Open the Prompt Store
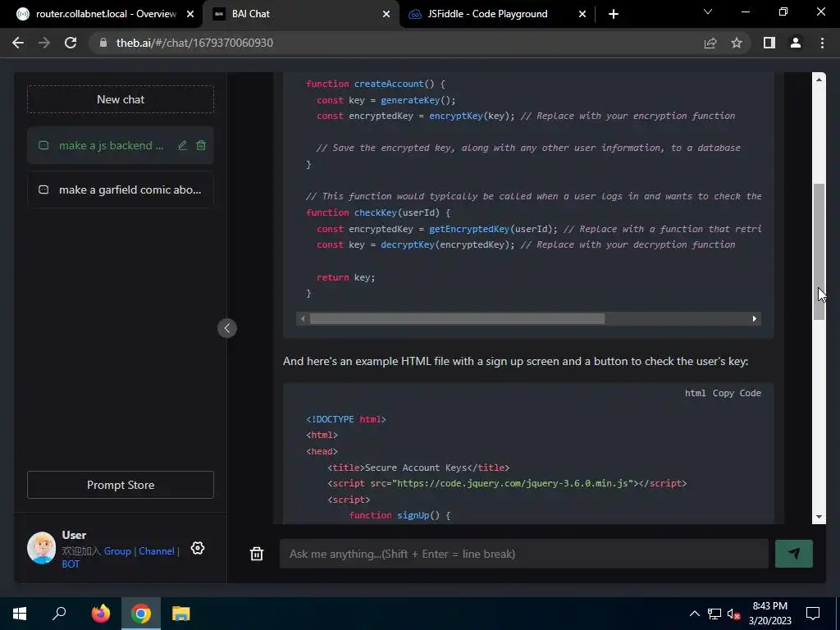This screenshot has width=840, height=630. [121, 485]
